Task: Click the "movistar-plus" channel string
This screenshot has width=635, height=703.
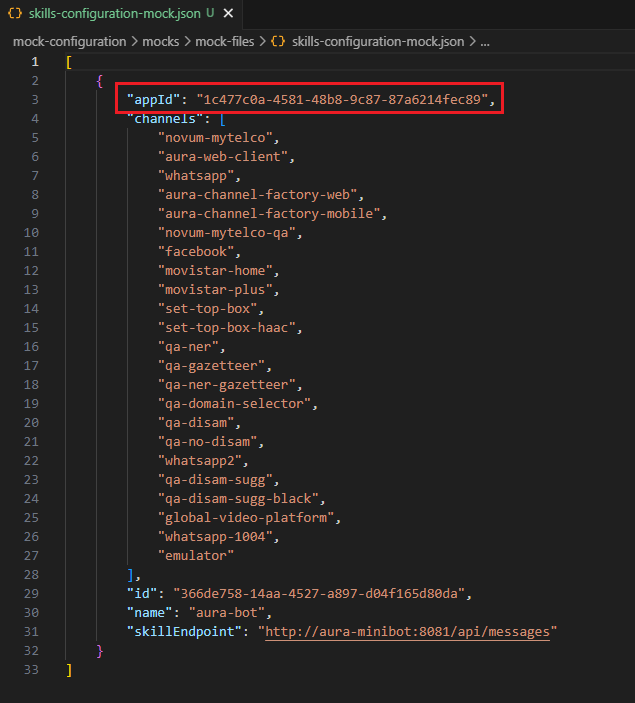Action: 215,290
